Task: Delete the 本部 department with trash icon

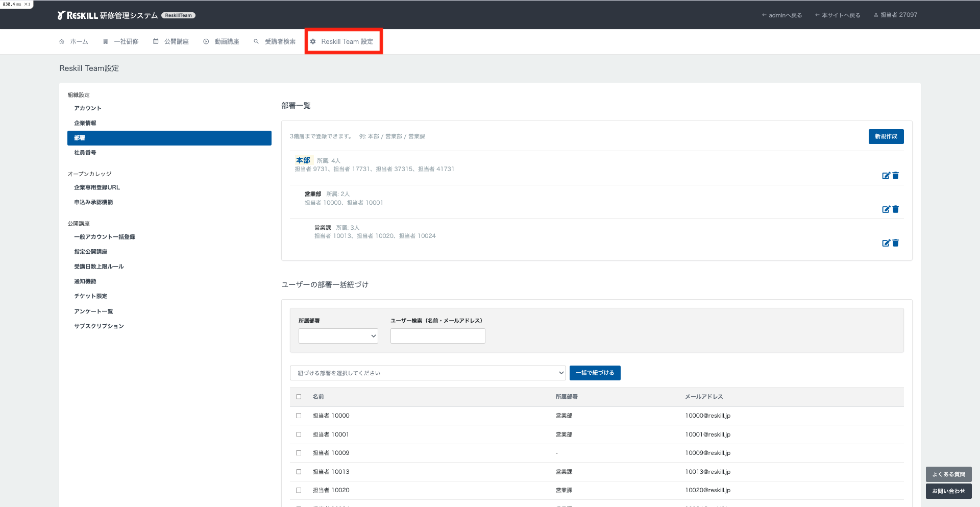Action: (895, 176)
